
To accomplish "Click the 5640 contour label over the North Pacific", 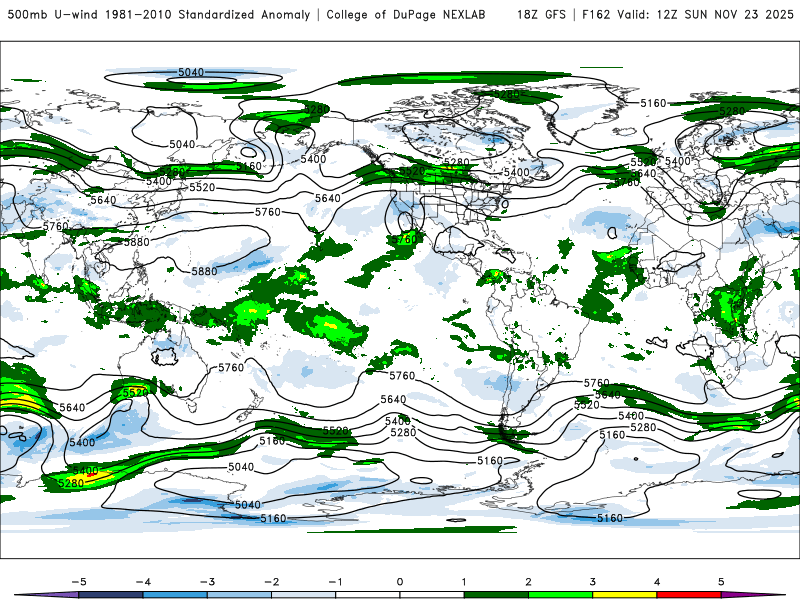I will pyautogui.click(x=328, y=198).
